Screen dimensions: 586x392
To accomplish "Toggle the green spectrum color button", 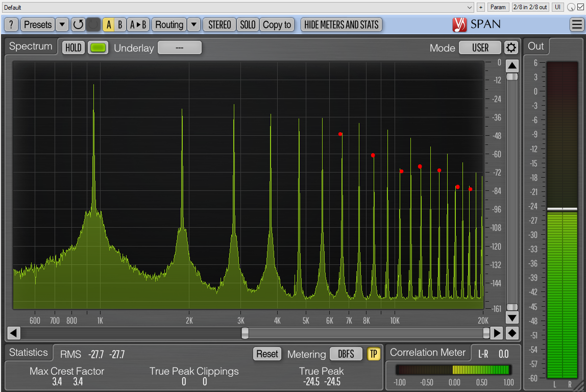I will point(97,48).
